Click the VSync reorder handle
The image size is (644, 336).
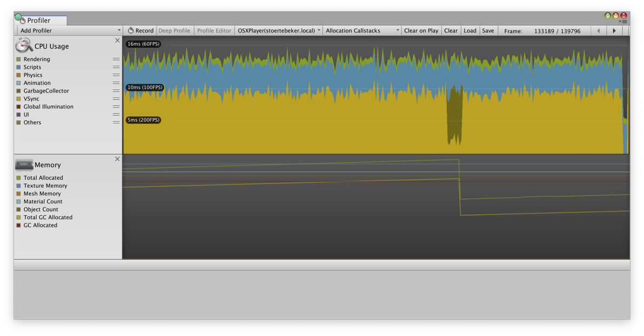click(x=116, y=98)
